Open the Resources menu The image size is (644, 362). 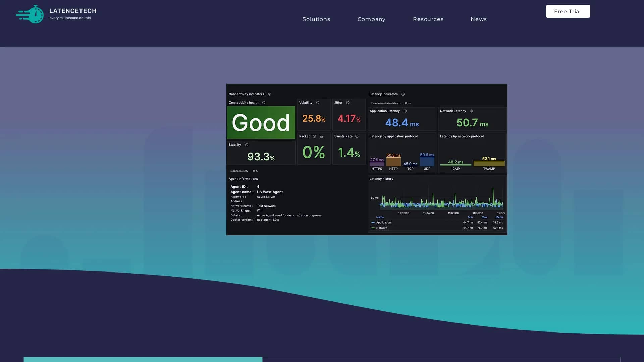428,19
